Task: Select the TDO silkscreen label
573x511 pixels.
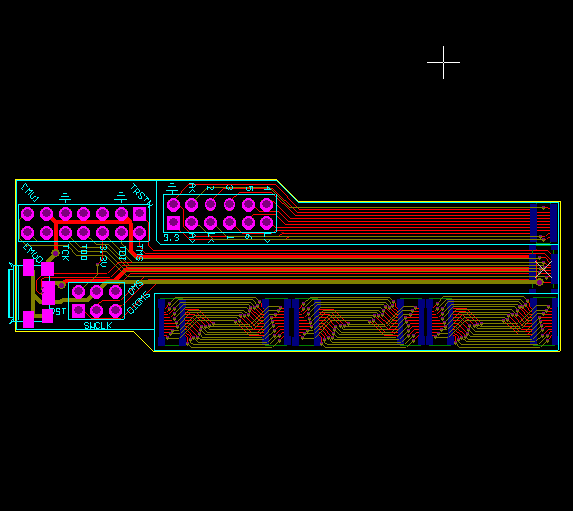Action: coord(84,253)
